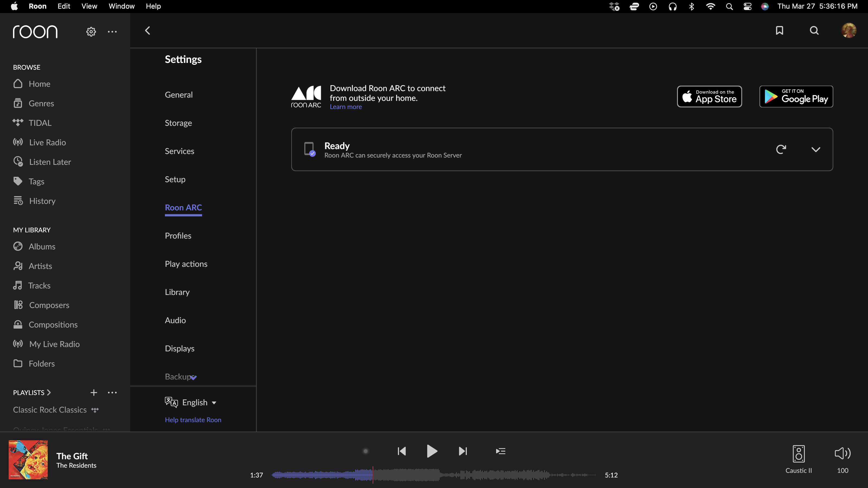Viewport: 868px width, 488px height.
Task: Open My Live Radio
Action: [46, 344]
